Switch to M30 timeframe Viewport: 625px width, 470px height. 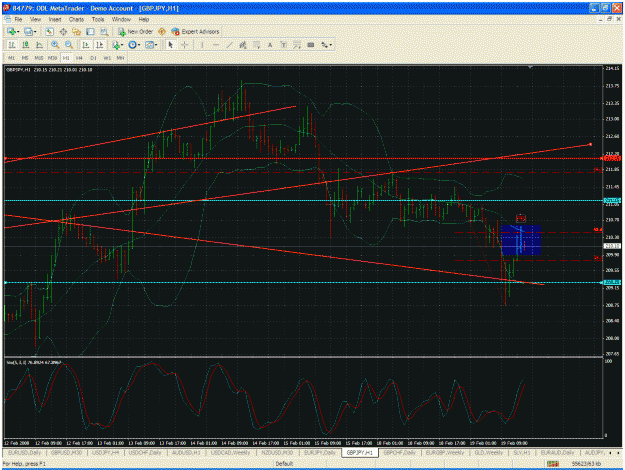[52, 58]
